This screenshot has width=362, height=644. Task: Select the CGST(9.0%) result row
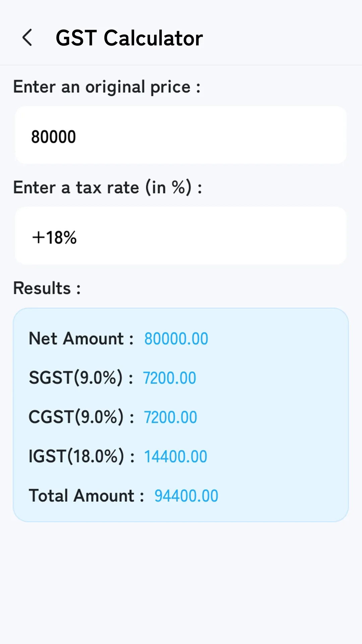[82, 417]
